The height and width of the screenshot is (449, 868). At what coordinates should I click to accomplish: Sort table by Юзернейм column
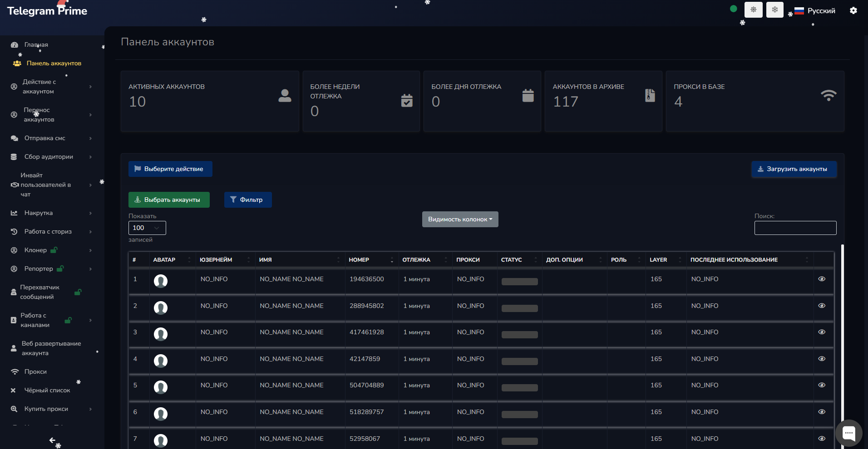pos(225,259)
